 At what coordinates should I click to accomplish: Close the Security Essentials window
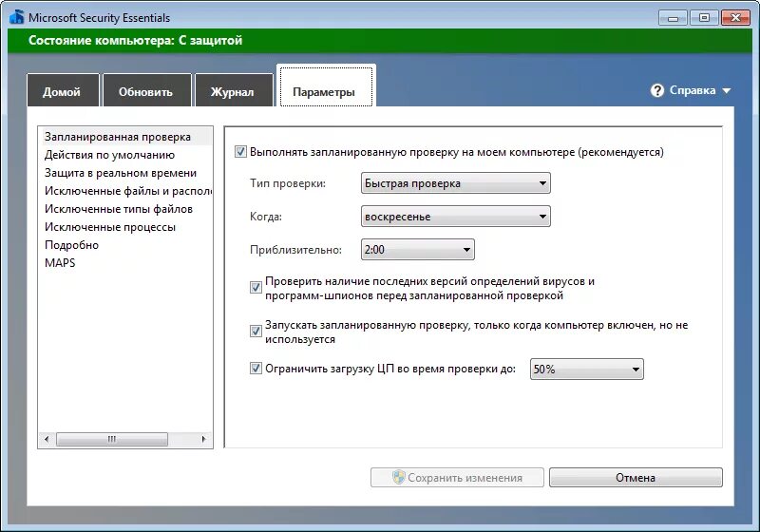coord(735,18)
